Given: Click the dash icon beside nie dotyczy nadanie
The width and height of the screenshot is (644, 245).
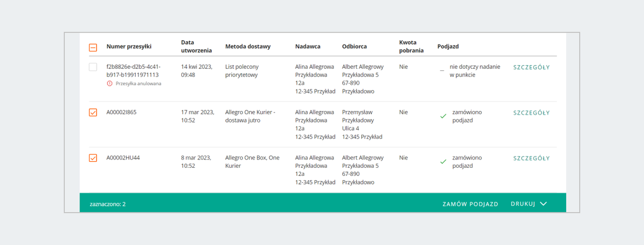Looking at the screenshot, I should 442,71.
